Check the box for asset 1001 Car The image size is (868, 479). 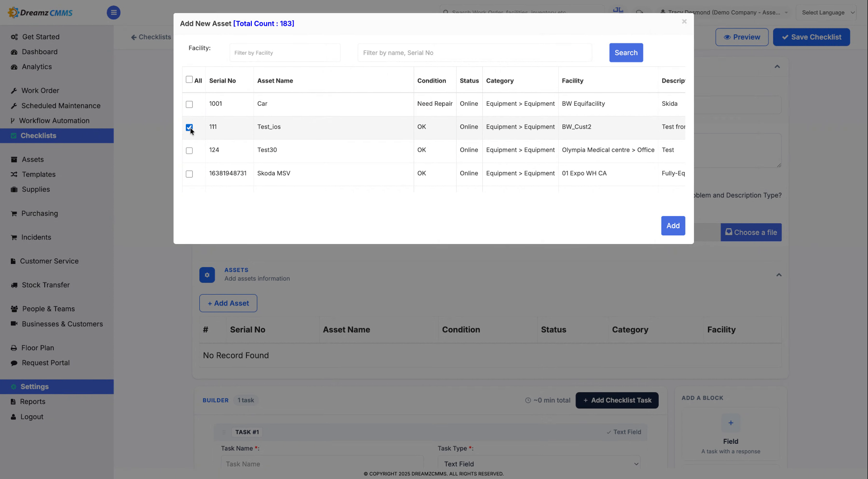189,104
